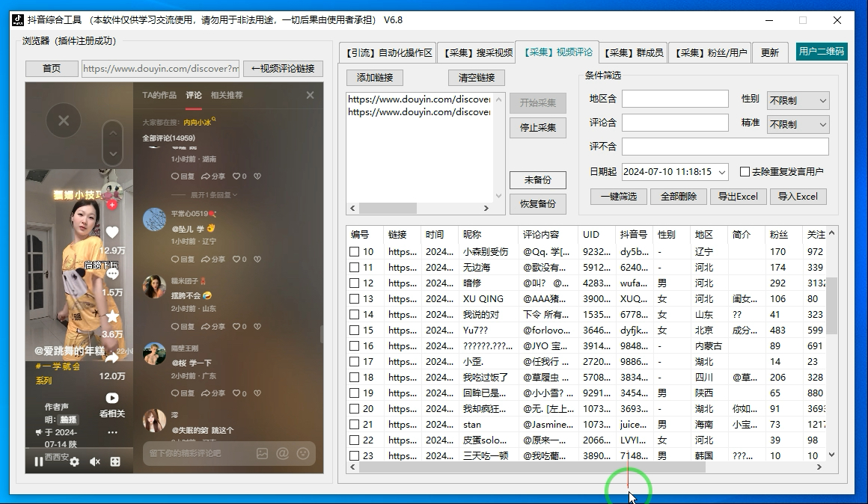Open the 日期起 date picker dropdown
Image resolution: width=868 pixels, height=504 pixels.
[722, 172]
